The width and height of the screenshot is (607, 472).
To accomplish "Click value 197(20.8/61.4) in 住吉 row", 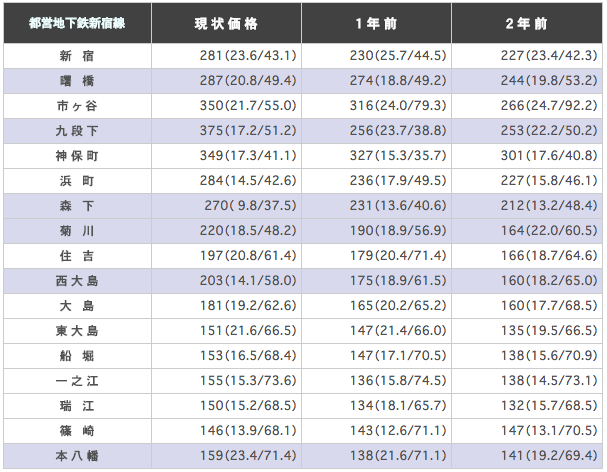I will coord(248,256).
